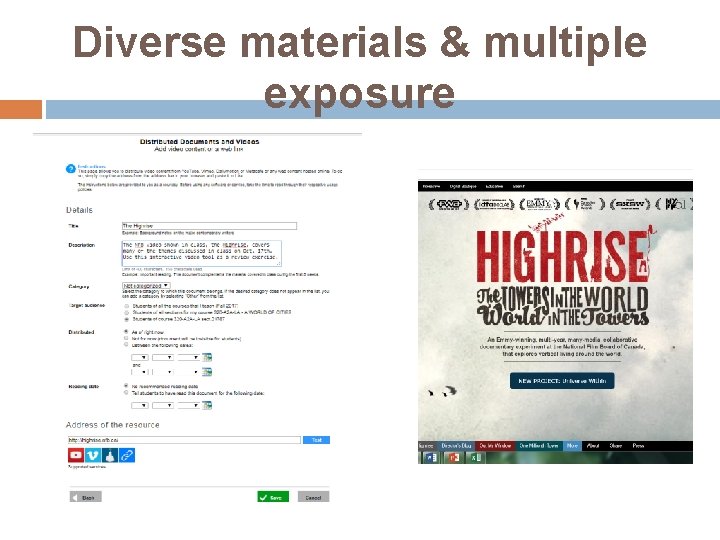Select the YouTube service icon

[x=76, y=455]
